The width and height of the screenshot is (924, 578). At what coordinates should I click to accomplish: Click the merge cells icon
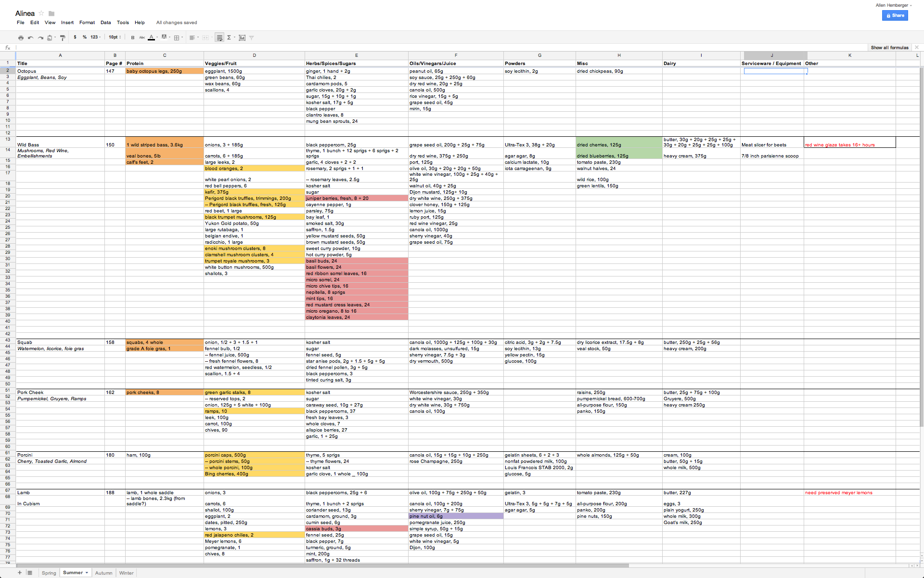tap(205, 38)
